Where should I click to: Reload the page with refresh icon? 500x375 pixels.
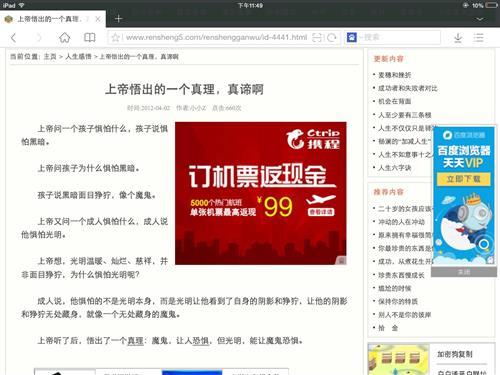[x=332, y=38]
